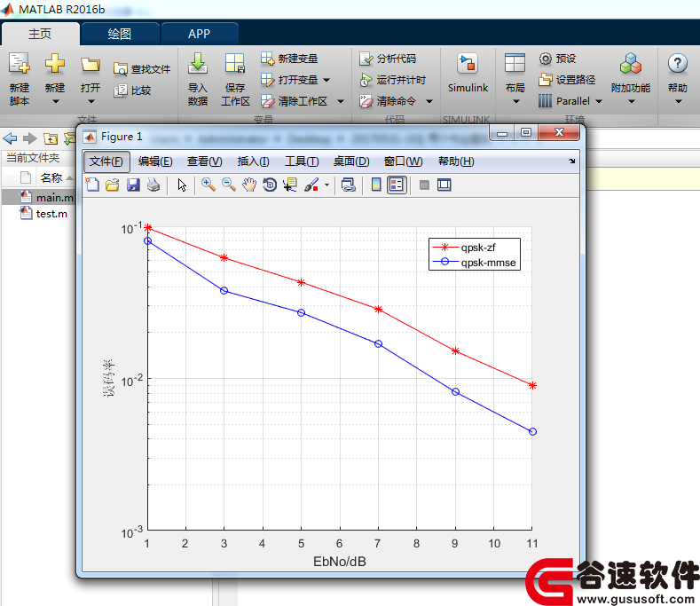
Task: Click the Save Figure floppy disk icon
Action: (133, 185)
